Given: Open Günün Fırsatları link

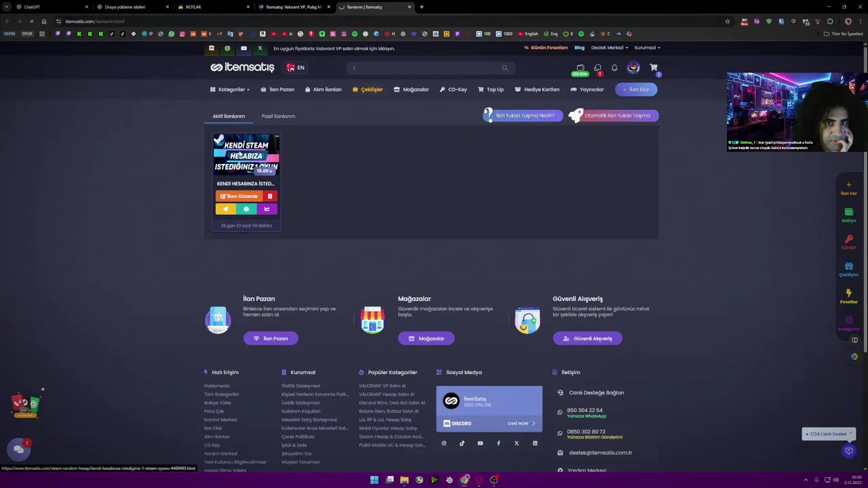Looking at the screenshot, I should pyautogui.click(x=546, y=48).
